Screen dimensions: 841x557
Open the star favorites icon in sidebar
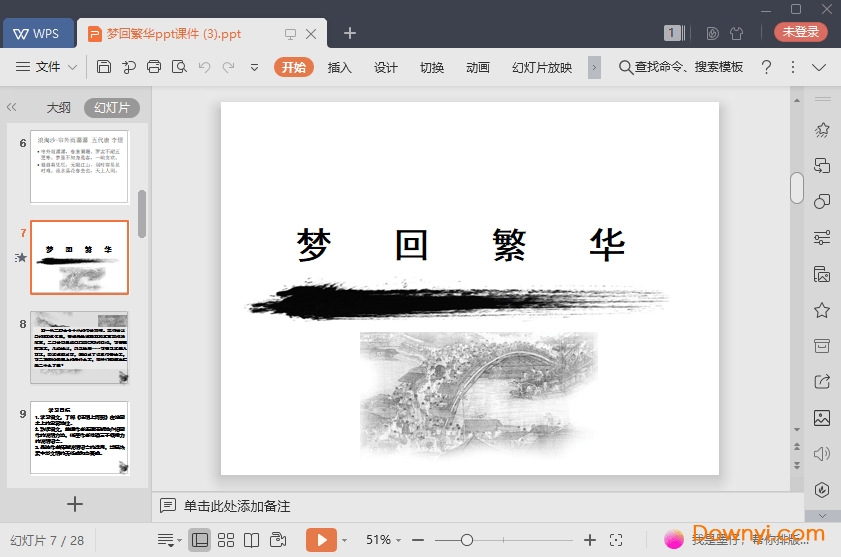822,310
